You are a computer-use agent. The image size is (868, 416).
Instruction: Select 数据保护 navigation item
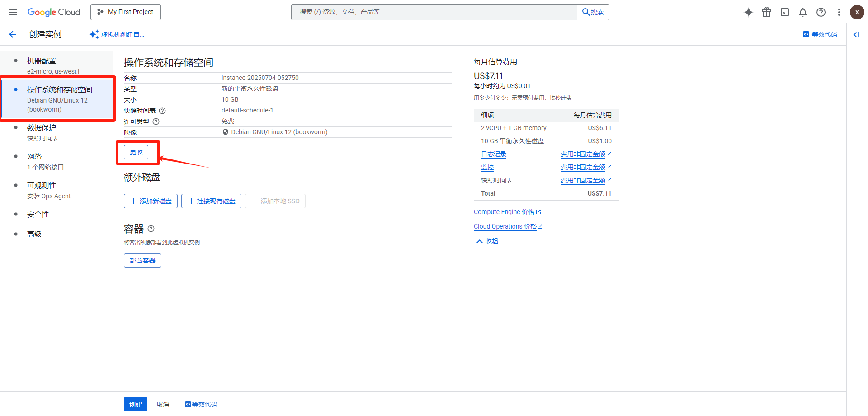[x=57, y=132]
